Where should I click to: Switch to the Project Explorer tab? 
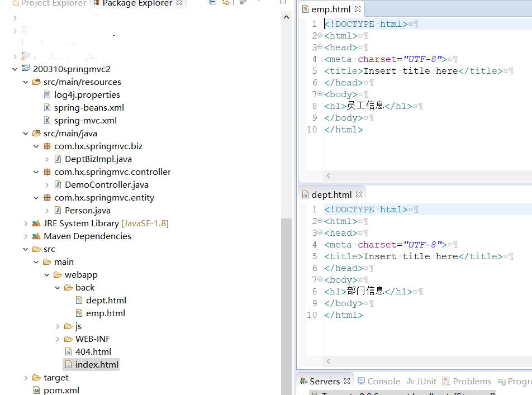(x=49, y=3)
